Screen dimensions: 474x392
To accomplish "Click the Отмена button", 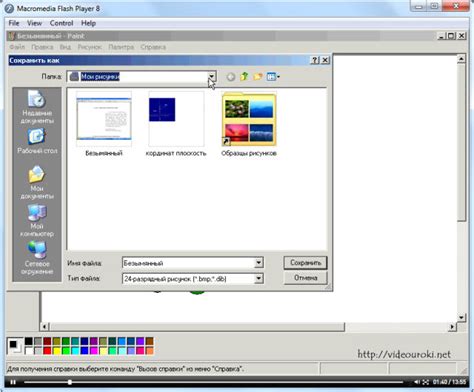I will click(x=305, y=278).
